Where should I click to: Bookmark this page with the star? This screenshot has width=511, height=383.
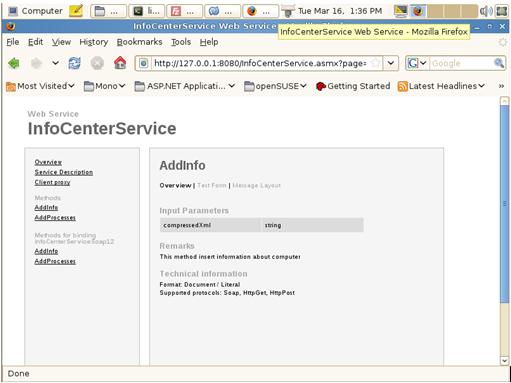(x=376, y=63)
